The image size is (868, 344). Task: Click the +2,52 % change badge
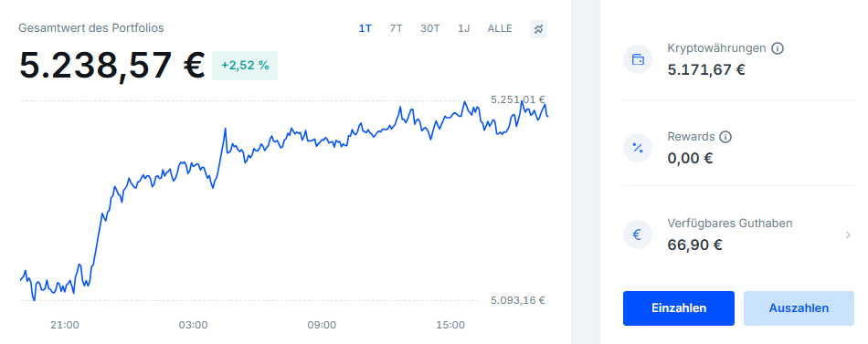[x=245, y=66]
